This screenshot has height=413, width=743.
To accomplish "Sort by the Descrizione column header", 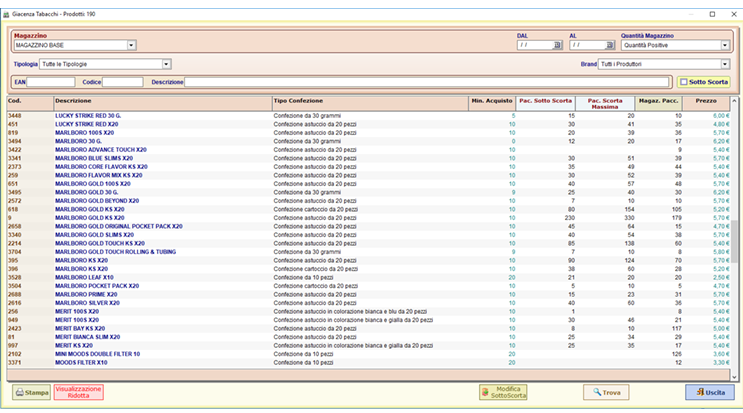I will click(x=163, y=103).
